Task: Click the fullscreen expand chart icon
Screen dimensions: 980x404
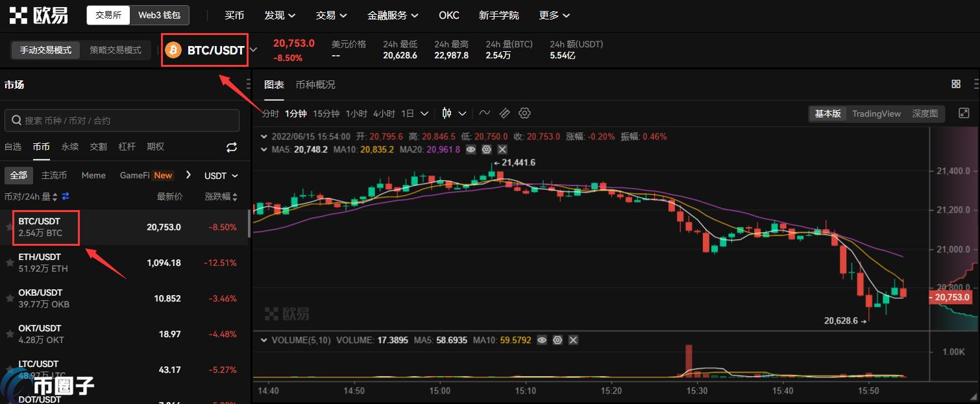Action: click(x=964, y=113)
